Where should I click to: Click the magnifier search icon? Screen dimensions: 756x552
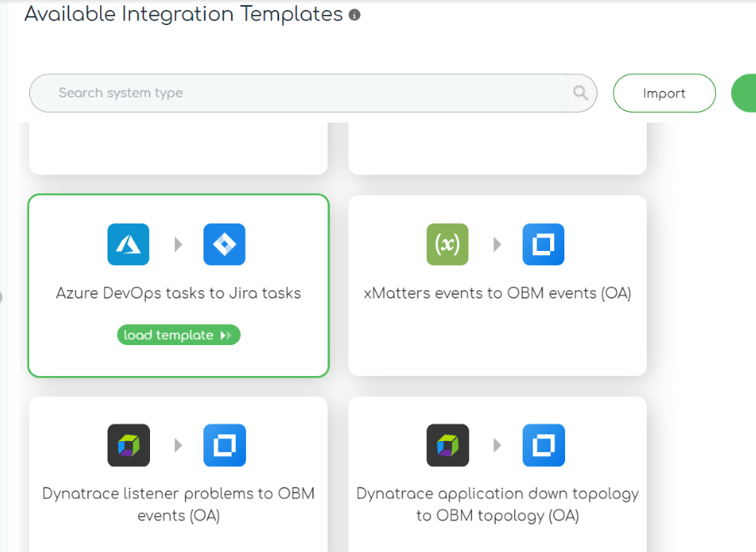(580, 93)
